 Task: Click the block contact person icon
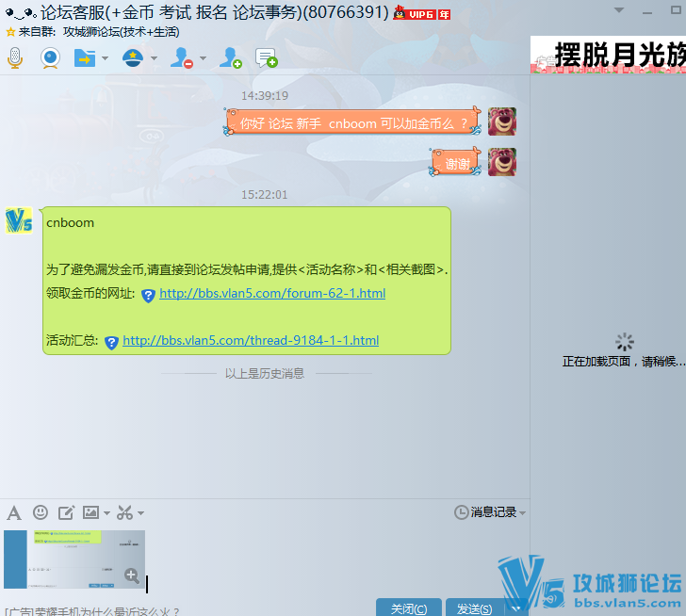(x=182, y=57)
